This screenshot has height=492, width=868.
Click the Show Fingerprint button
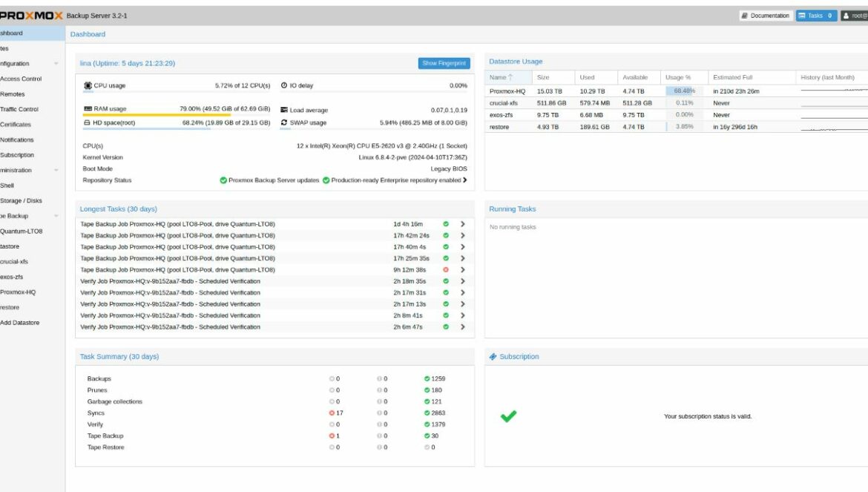(x=444, y=63)
